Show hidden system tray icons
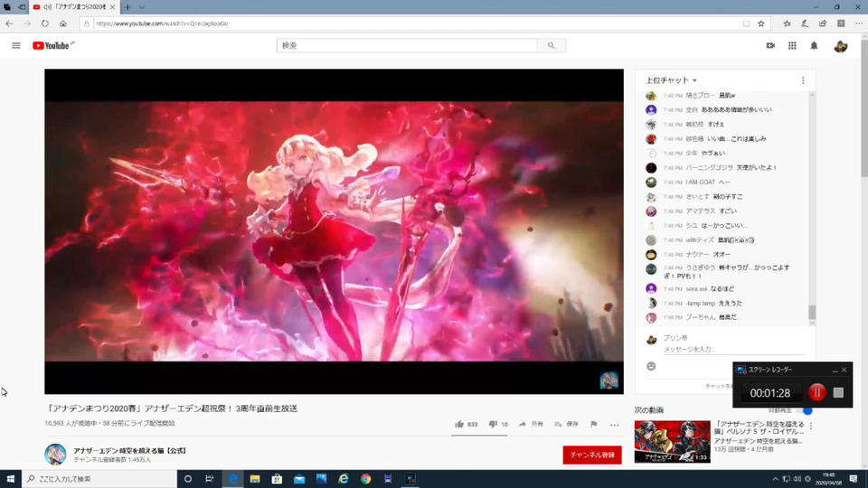 click(x=775, y=479)
